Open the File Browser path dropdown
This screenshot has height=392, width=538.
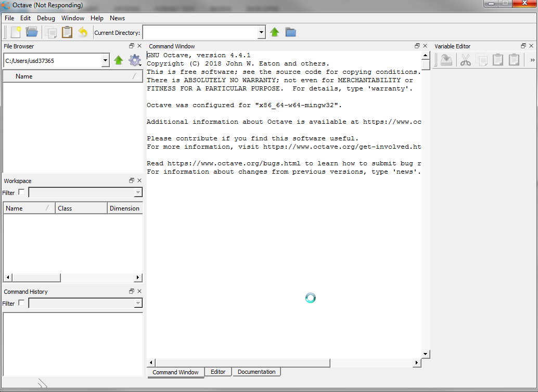click(x=106, y=60)
